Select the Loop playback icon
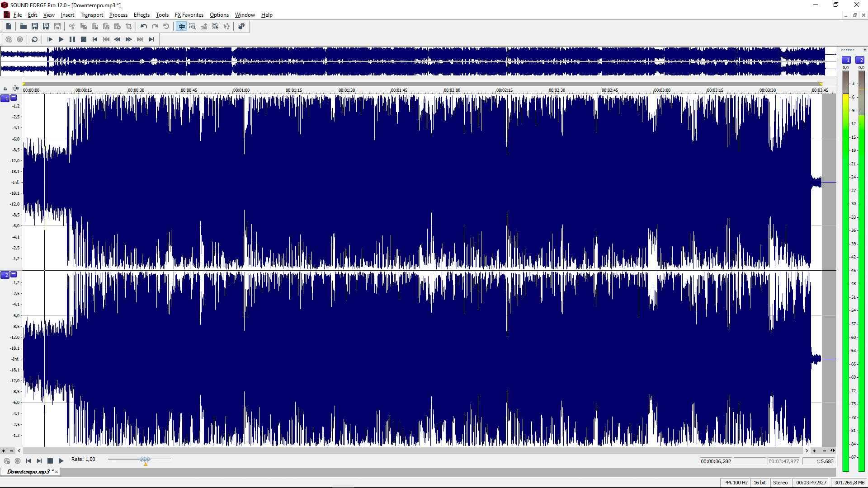 (x=34, y=39)
